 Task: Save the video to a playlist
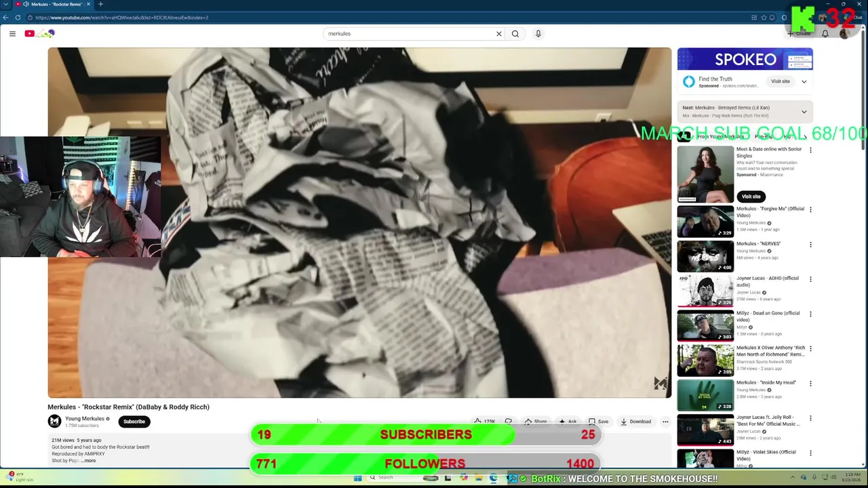(598, 422)
